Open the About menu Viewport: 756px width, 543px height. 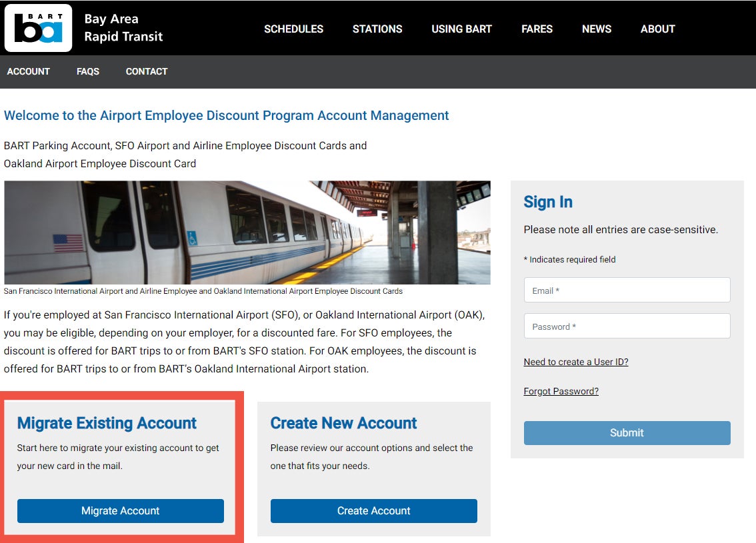coord(657,29)
